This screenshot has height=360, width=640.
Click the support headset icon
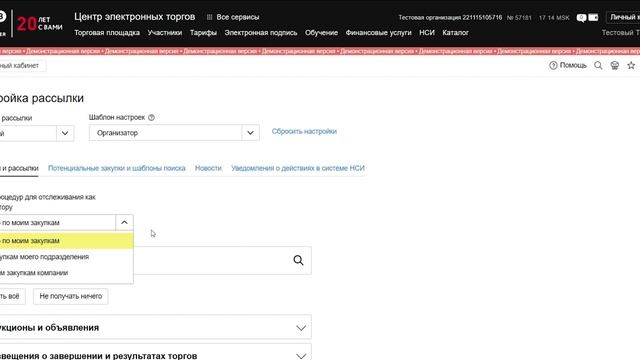click(615, 65)
